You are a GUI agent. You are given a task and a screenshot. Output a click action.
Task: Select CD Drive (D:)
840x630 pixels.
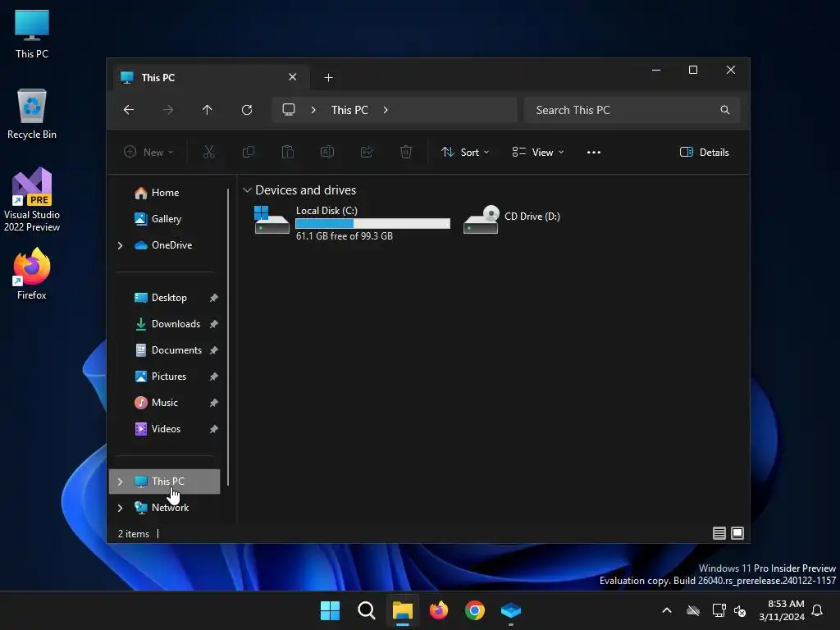point(512,220)
